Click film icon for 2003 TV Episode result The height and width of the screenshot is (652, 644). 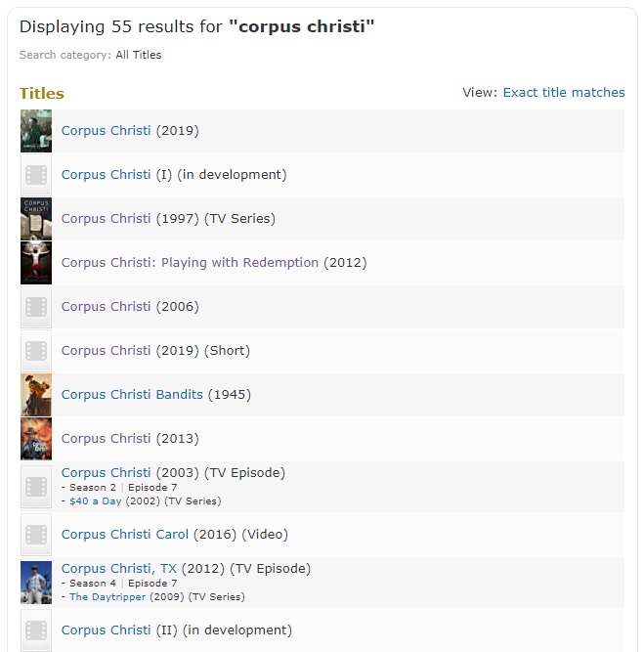tap(36, 487)
